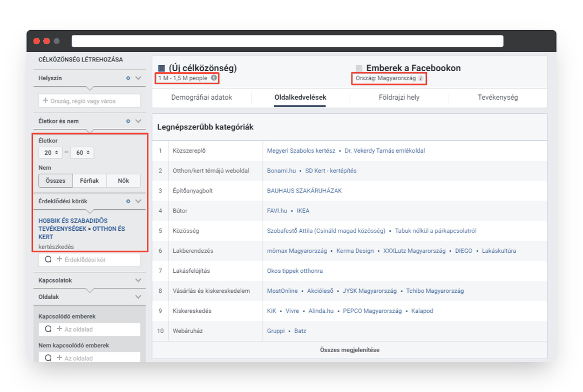Open JYSK Magyarország link
This screenshot has width=583, height=392.
click(x=370, y=291)
